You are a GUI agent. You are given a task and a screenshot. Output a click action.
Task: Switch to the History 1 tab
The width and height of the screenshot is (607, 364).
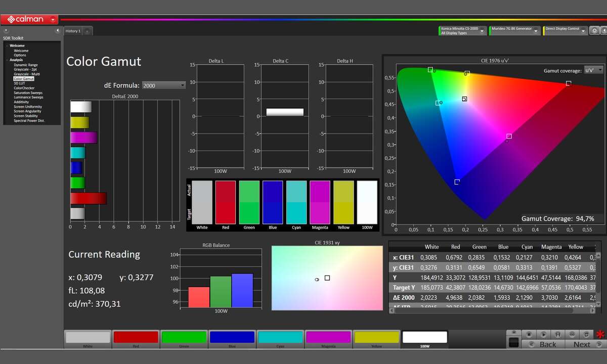pos(73,31)
